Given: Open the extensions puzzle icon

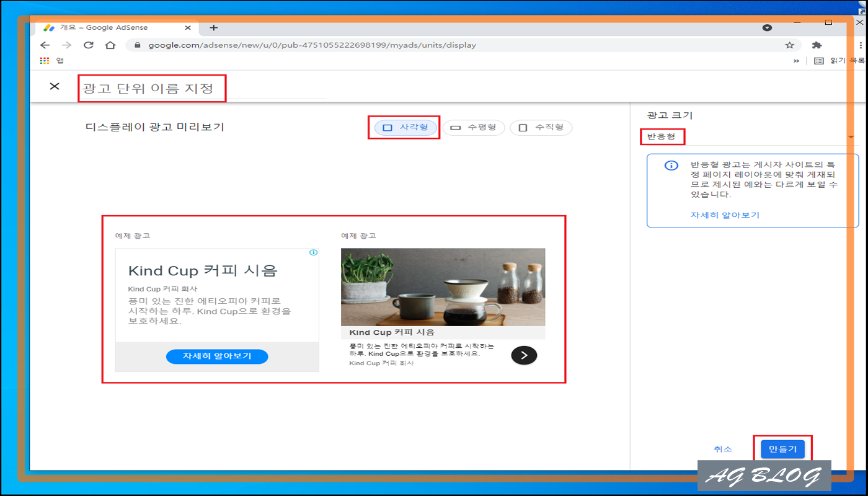Looking at the screenshot, I should (x=817, y=45).
